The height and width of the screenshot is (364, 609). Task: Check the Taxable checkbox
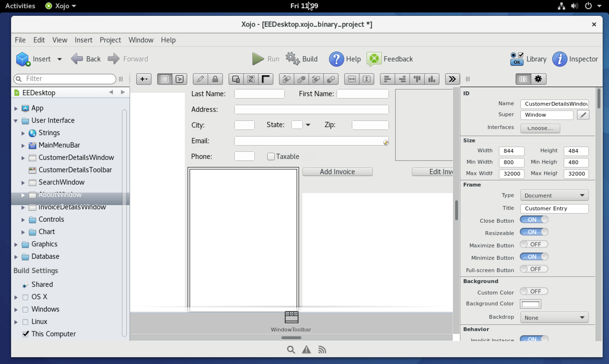pyautogui.click(x=271, y=157)
